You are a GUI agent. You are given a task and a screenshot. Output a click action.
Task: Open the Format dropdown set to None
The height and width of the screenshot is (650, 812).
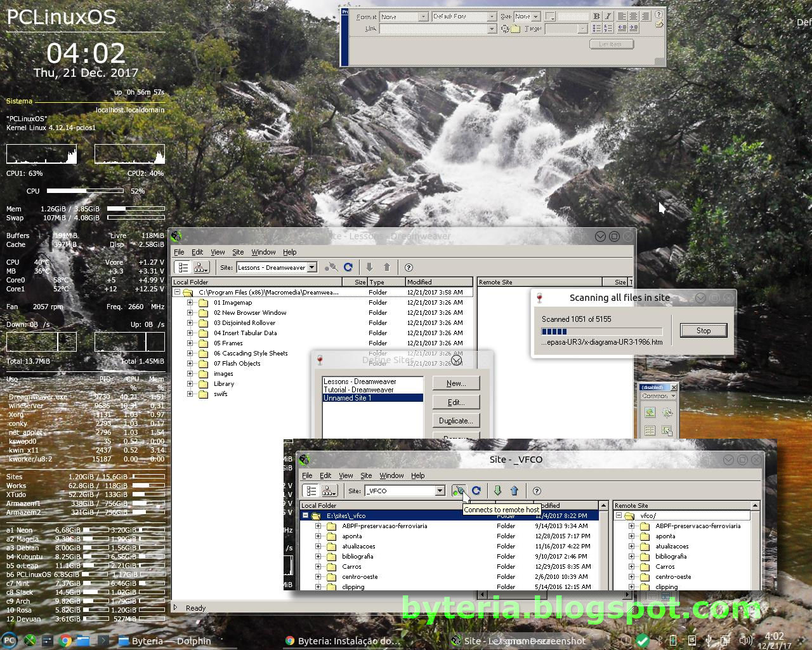pos(404,17)
